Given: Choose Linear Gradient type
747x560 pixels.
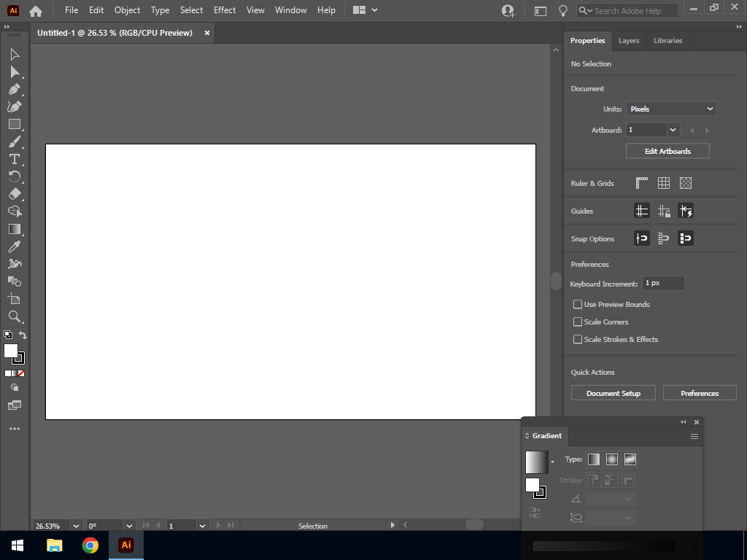Looking at the screenshot, I should point(594,459).
